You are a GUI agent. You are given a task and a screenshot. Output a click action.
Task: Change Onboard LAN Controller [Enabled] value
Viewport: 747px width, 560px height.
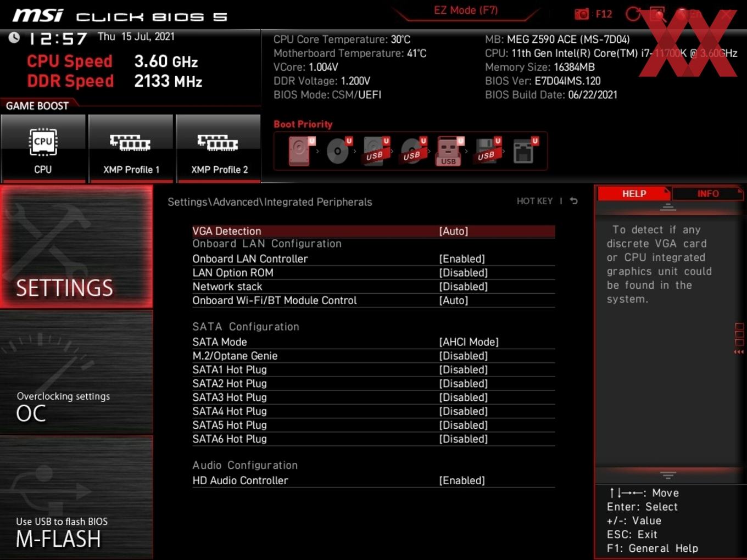pos(462,259)
